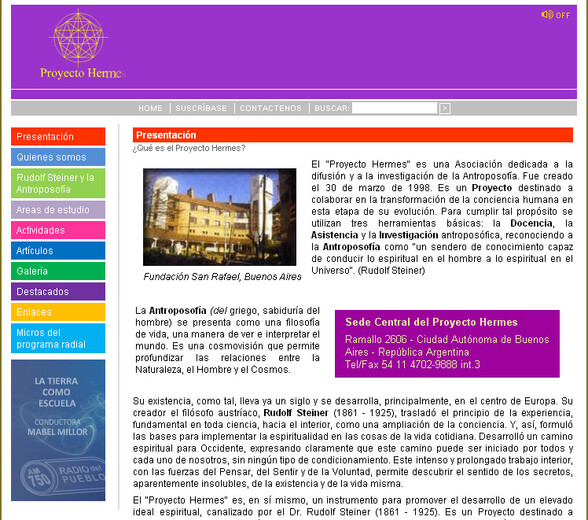Screen dimensions: 588x520
Task: Click 'Sede Central del Proyecto Hermes' heading
Action: point(431,322)
